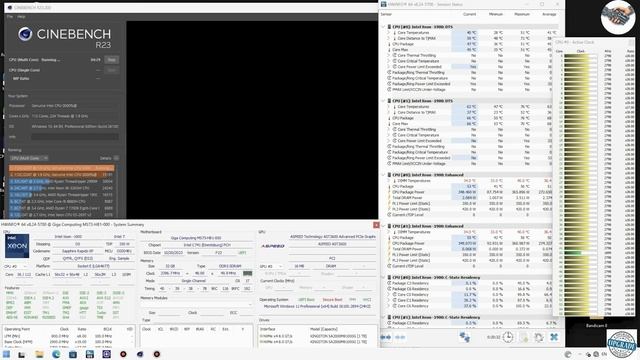640x360 pixels.
Task: Select the first KINGSTON drive row
Action: 318,336
